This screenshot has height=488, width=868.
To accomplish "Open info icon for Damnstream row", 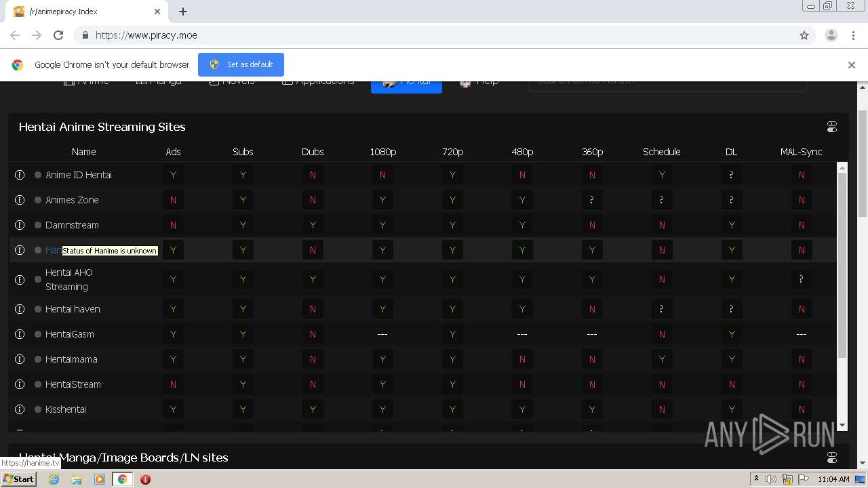I will (x=20, y=225).
